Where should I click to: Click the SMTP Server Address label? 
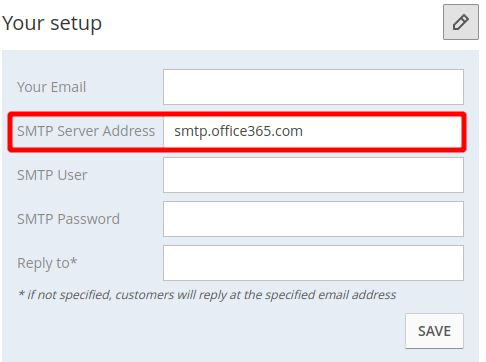click(x=86, y=131)
